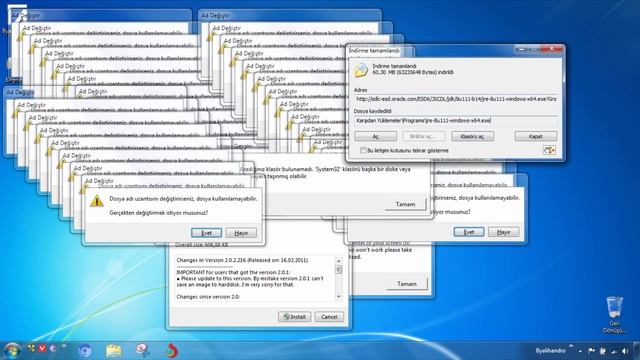The height and width of the screenshot is (360, 640).
Task: Click the changelog scrollbar down arrow
Action: [x=338, y=297]
